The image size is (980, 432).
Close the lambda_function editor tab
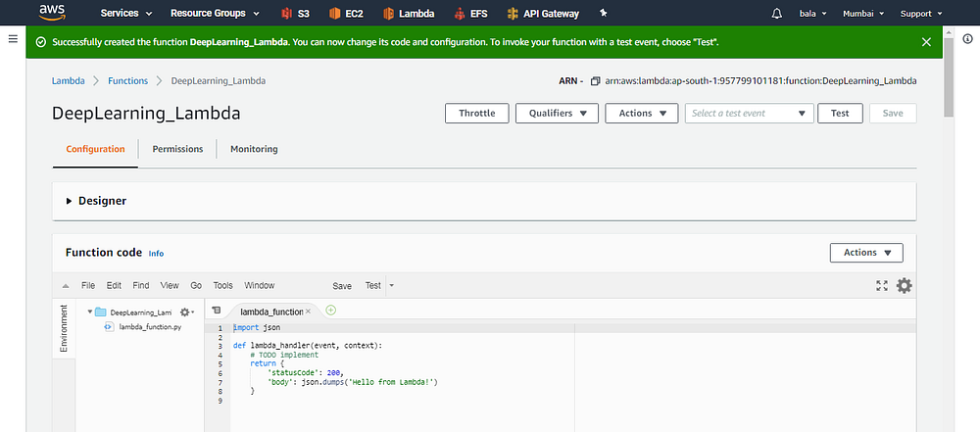pyautogui.click(x=308, y=312)
